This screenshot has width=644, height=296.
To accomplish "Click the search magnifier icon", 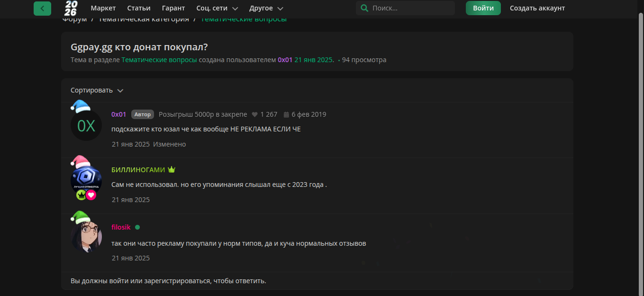I will pyautogui.click(x=364, y=8).
